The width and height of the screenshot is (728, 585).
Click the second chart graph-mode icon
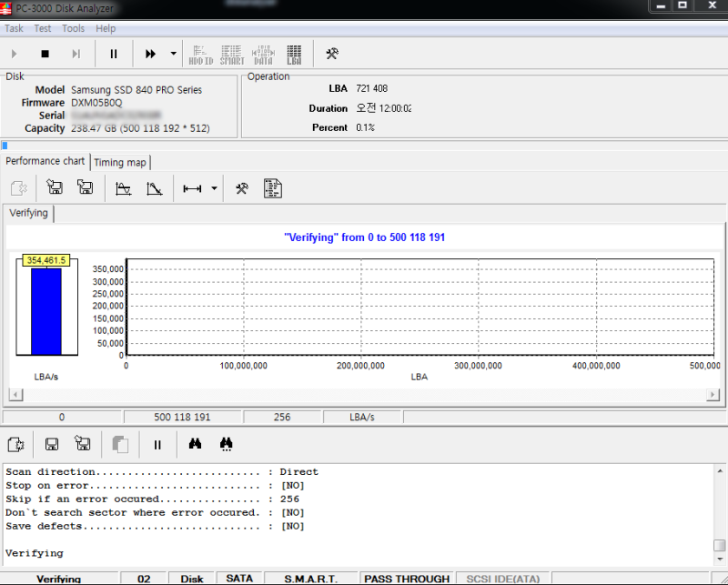coord(154,188)
